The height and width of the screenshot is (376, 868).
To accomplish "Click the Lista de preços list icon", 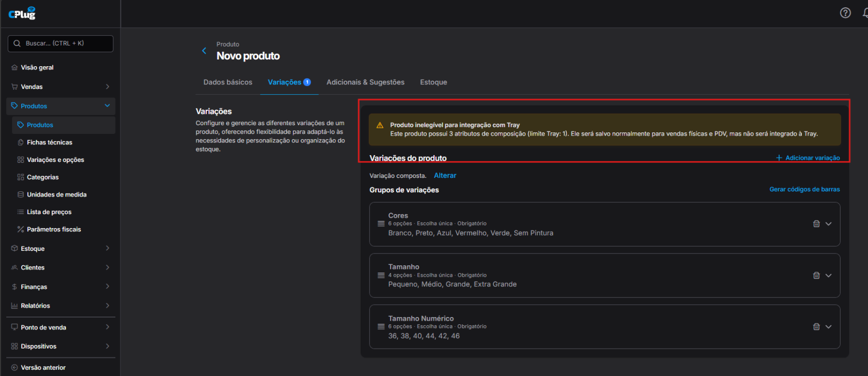I will click(x=21, y=212).
